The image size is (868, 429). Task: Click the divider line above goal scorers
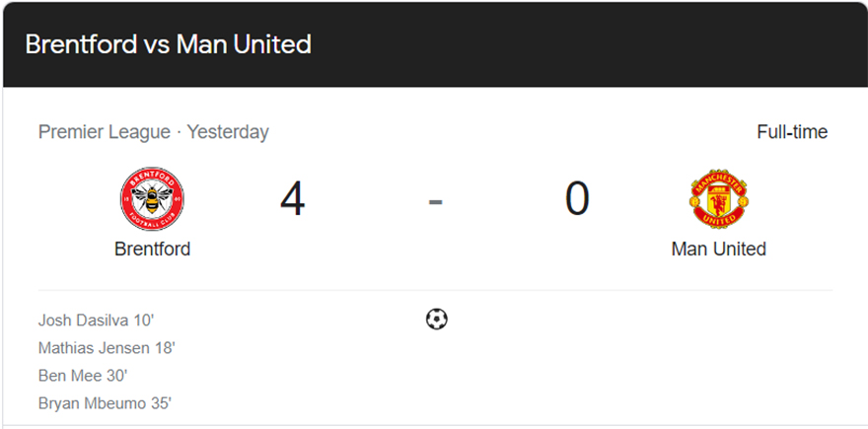coord(435,290)
